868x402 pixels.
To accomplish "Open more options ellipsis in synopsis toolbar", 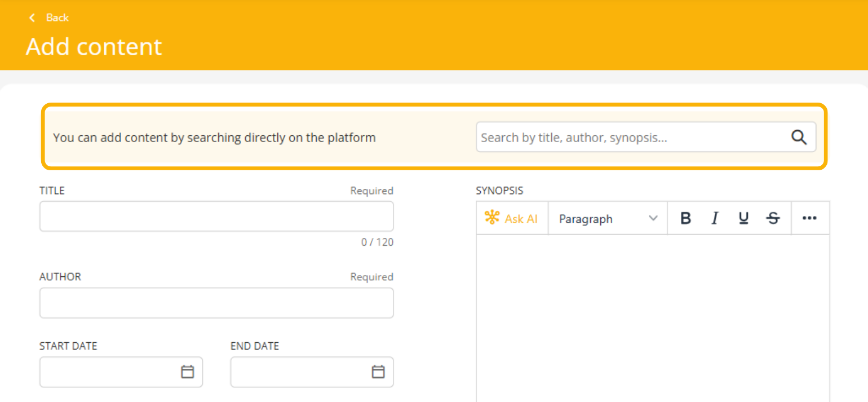I will [x=809, y=218].
